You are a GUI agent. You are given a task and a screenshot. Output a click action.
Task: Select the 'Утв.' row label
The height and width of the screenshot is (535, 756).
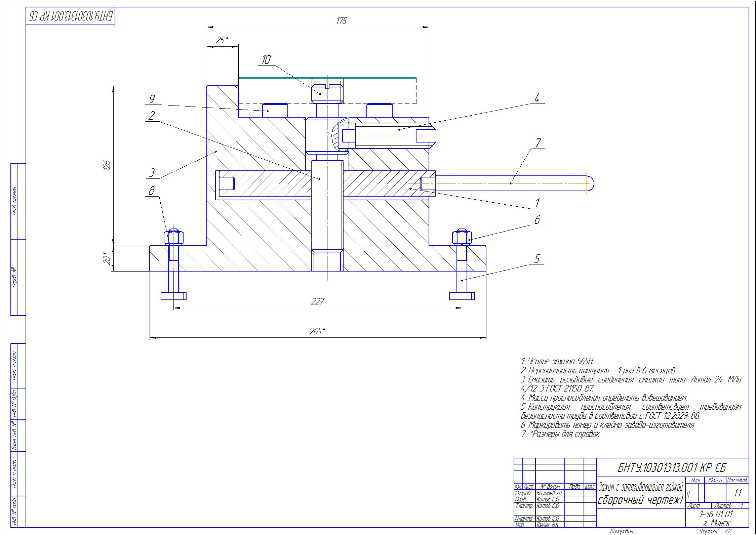520,525
